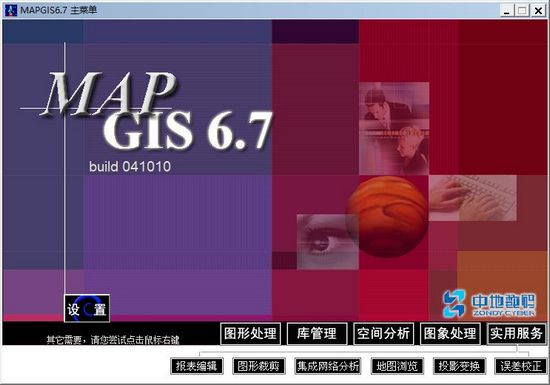Open the 图象处理 menu

[x=450, y=333]
